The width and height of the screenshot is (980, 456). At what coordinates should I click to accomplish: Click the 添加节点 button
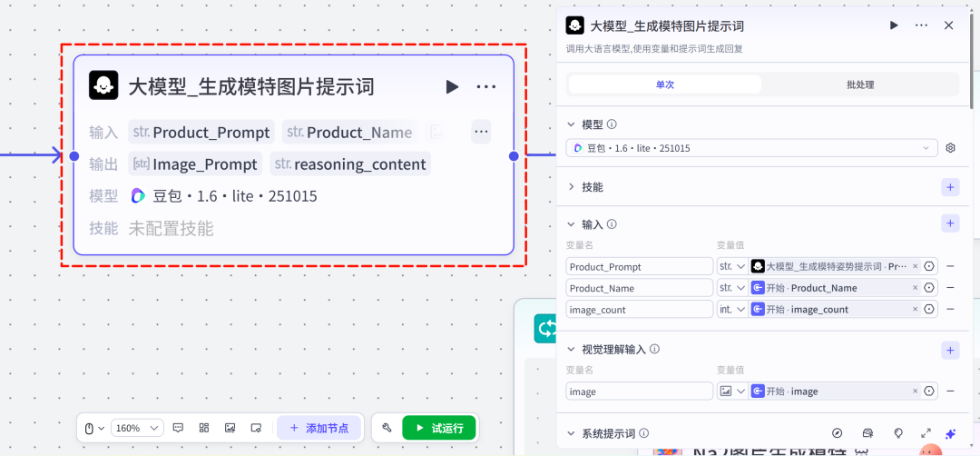[x=318, y=428]
